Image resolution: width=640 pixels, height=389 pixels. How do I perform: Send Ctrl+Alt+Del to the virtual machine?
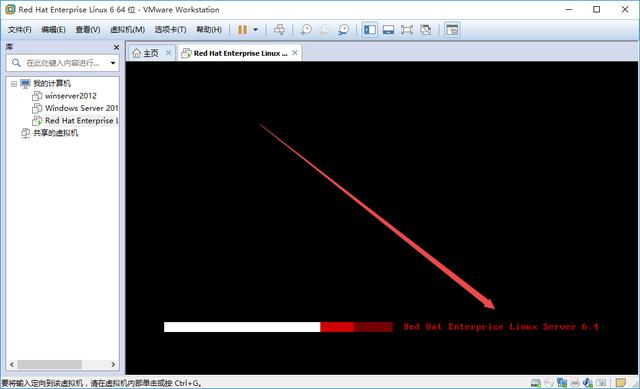[x=280, y=30]
